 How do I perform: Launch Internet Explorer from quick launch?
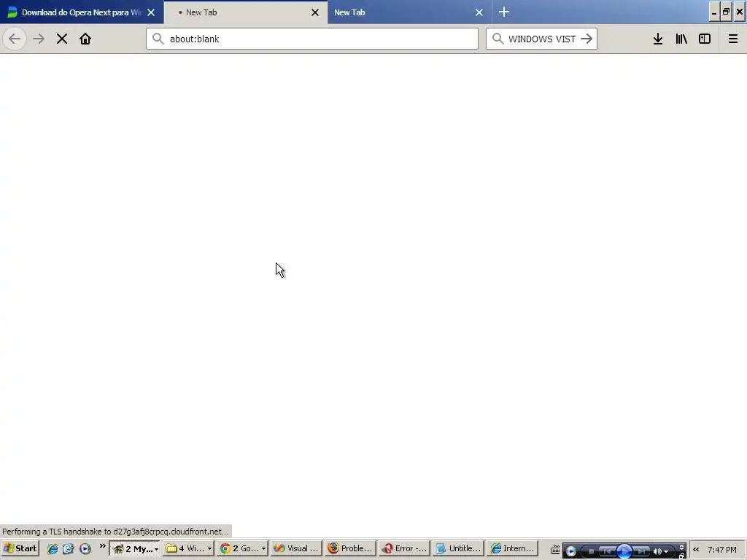point(52,548)
